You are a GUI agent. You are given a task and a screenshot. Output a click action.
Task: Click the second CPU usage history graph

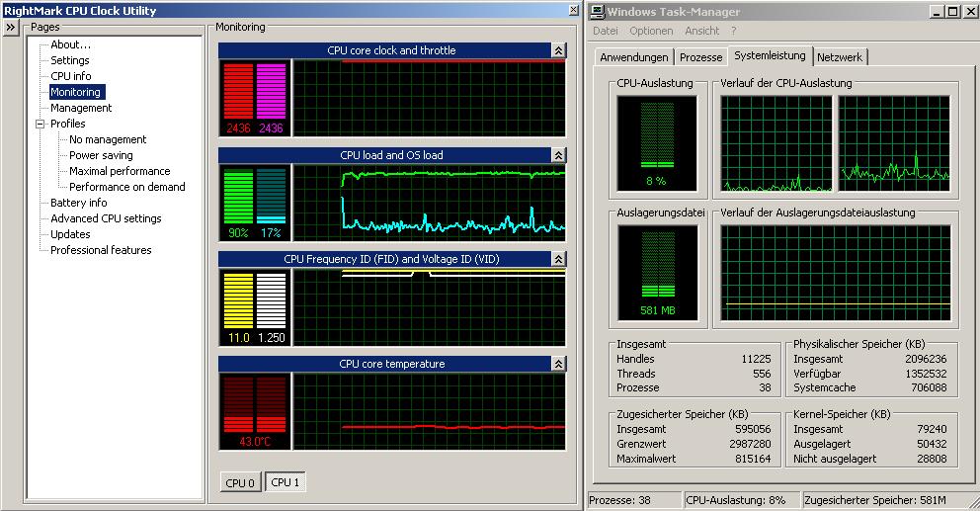[x=894, y=143]
